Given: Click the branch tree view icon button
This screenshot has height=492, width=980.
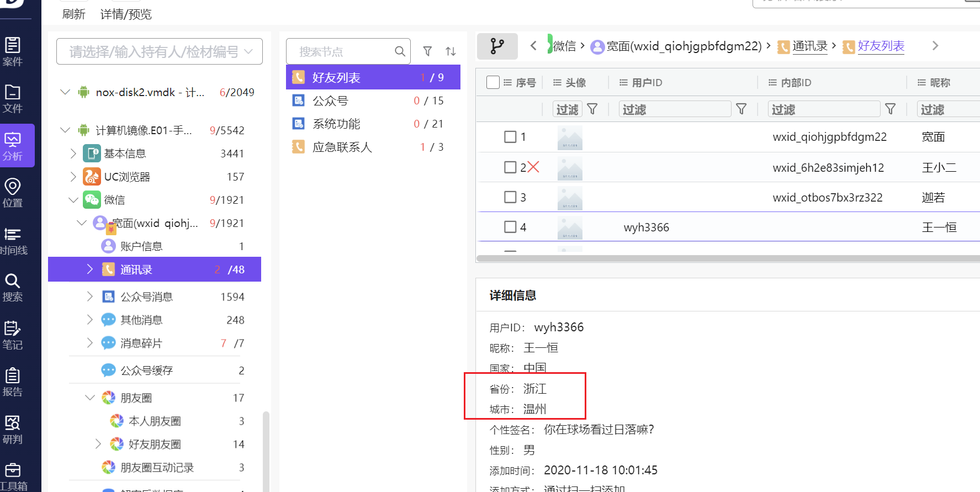Looking at the screenshot, I should [x=497, y=46].
